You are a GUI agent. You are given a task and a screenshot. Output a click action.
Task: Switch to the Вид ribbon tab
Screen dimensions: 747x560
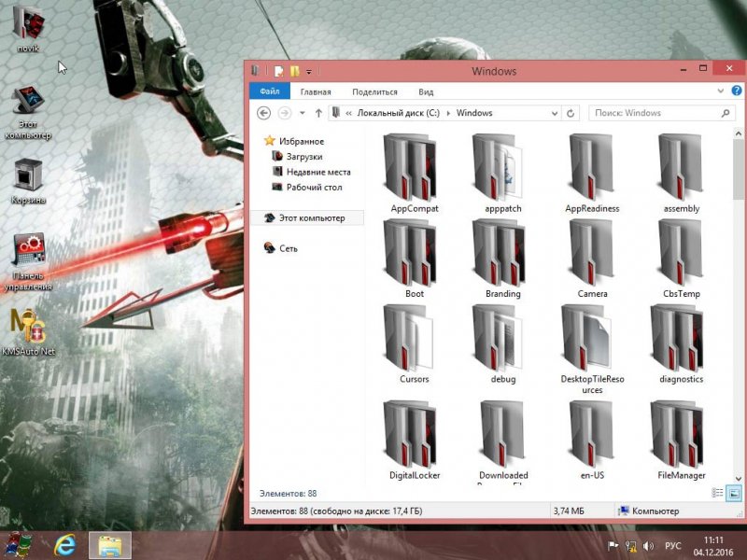point(426,91)
